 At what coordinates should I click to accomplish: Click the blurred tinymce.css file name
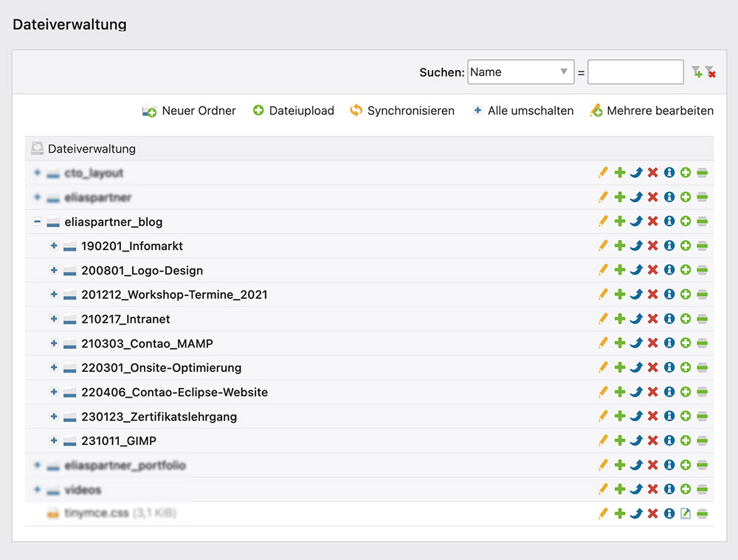pos(97,513)
